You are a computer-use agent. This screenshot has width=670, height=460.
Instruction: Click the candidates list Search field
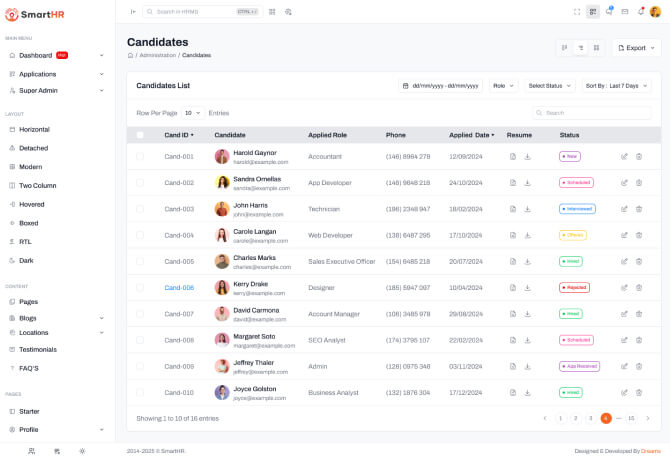coord(594,113)
